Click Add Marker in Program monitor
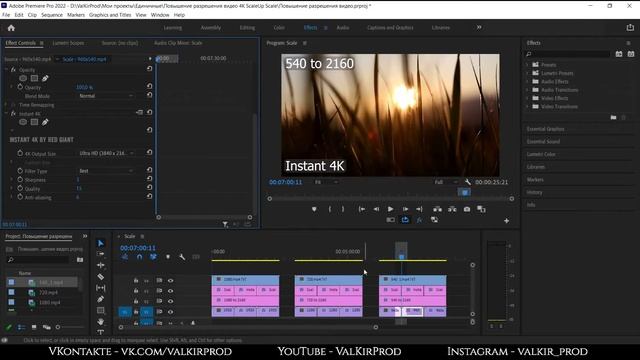640x360 pixels. coord(314,209)
